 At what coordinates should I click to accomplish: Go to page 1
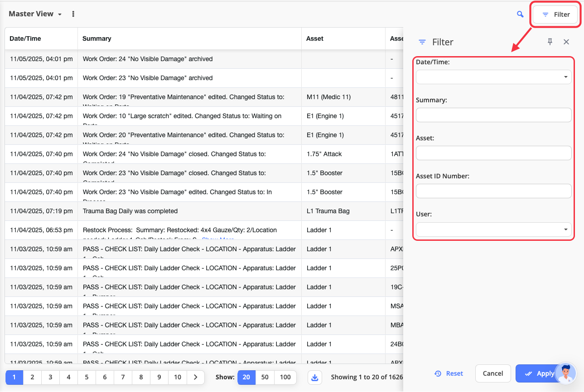pos(14,377)
